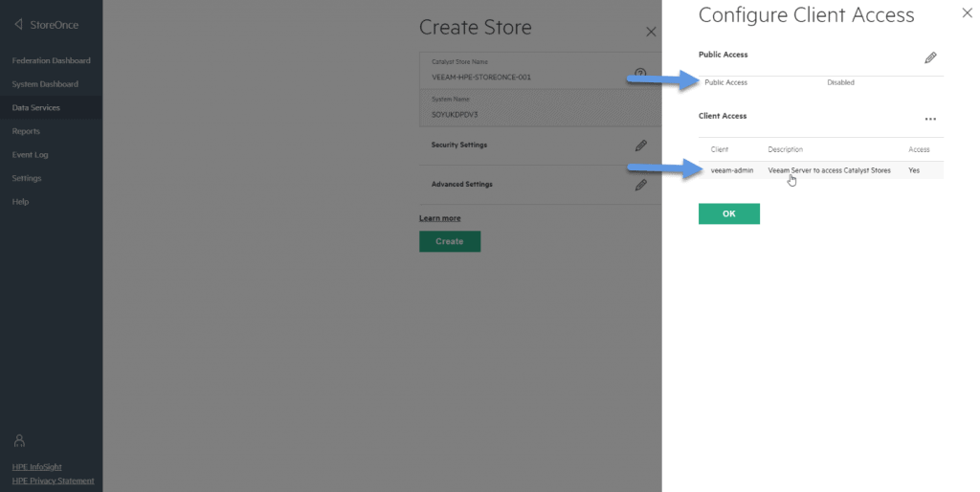Click the Description column header

pos(785,149)
